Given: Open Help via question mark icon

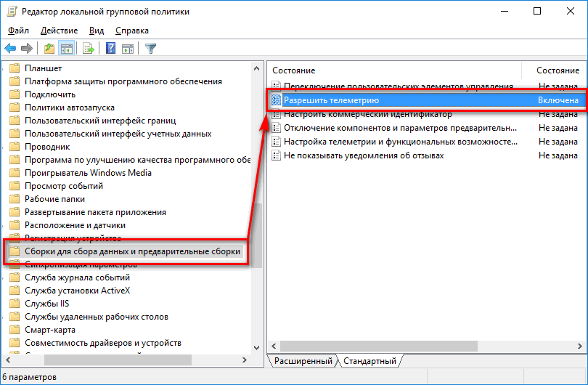Looking at the screenshot, I should pyautogui.click(x=110, y=49).
